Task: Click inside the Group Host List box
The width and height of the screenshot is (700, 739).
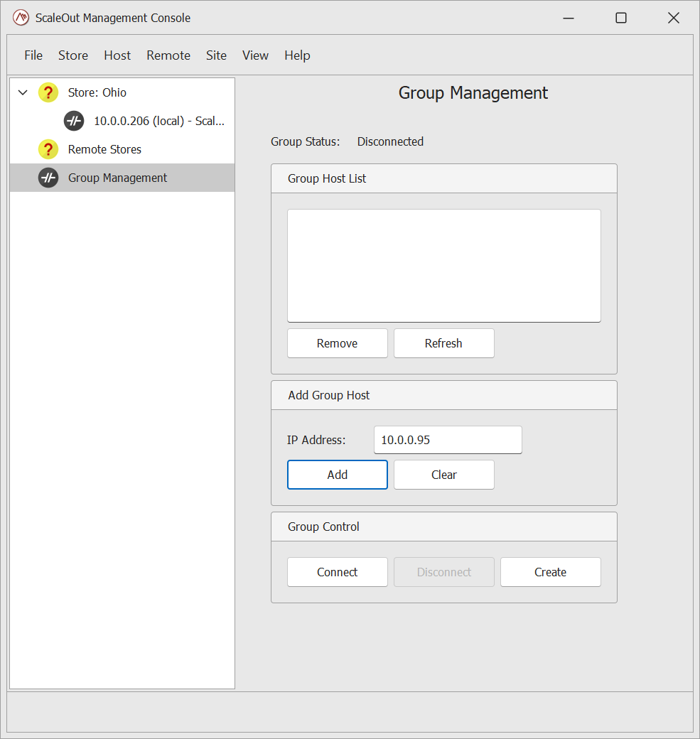Action: point(444,266)
